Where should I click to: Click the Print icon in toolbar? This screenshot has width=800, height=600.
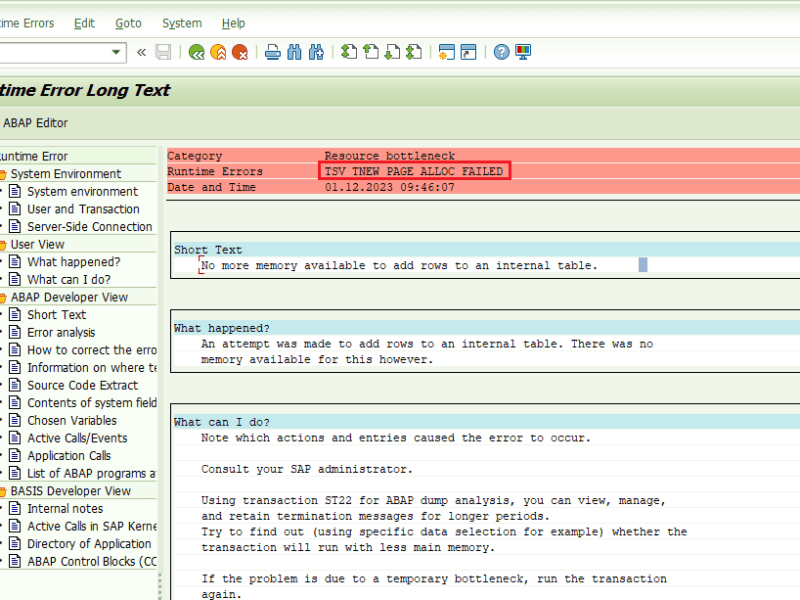tap(272, 52)
